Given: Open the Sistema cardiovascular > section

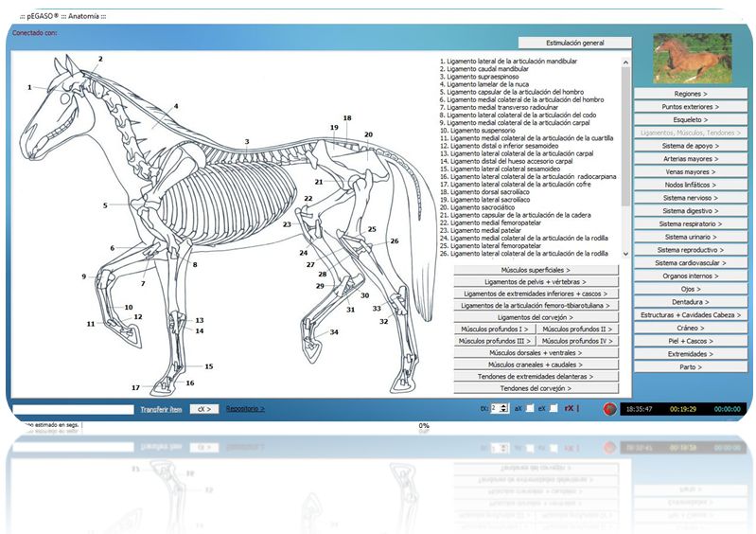Looking at the screenshot, I should 691,263.
